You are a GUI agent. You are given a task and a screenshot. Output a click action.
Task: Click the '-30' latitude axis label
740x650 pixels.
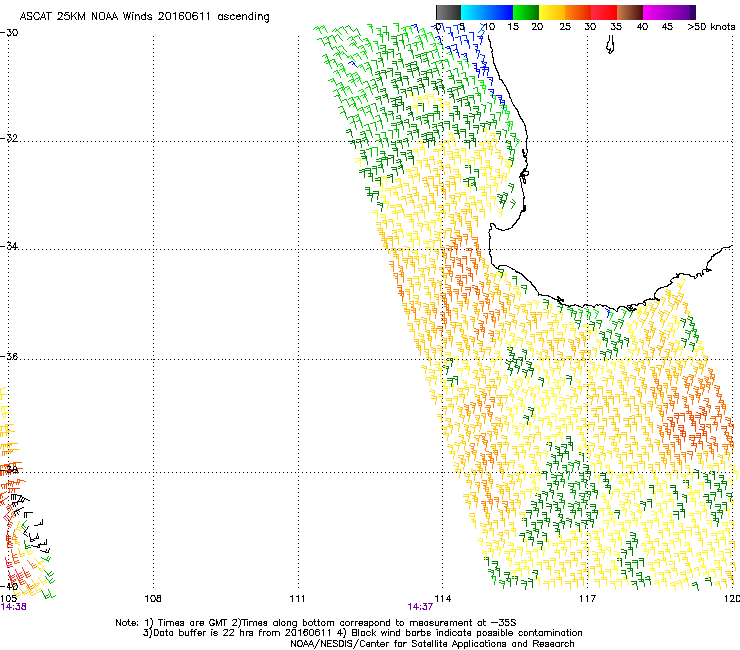[x=9, y=33]
